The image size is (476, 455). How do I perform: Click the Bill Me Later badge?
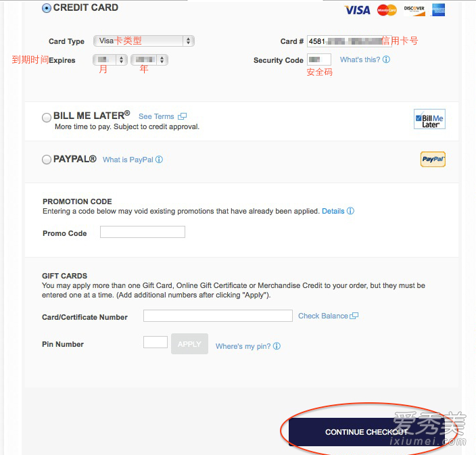[429, 119]
